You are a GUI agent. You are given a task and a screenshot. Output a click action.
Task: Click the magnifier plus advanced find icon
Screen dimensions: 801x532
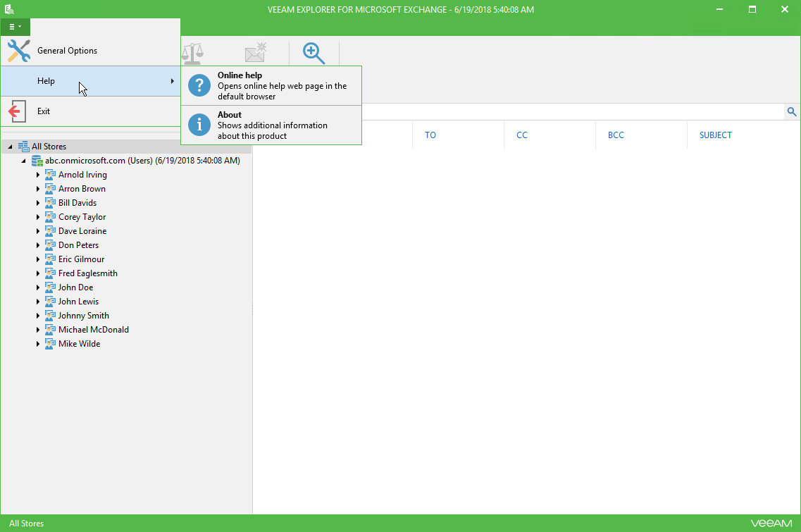(313, 54)
